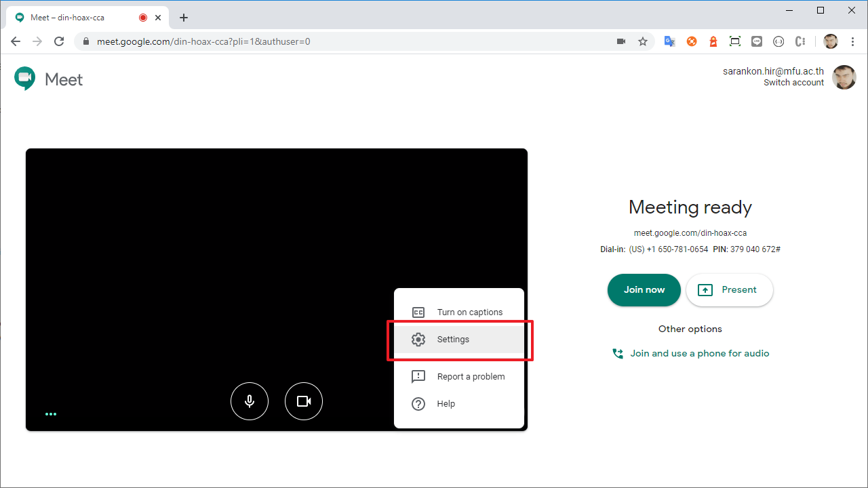Select Turn on captions menu entry
The image size is (868, 488).
[x=459, y=312]
